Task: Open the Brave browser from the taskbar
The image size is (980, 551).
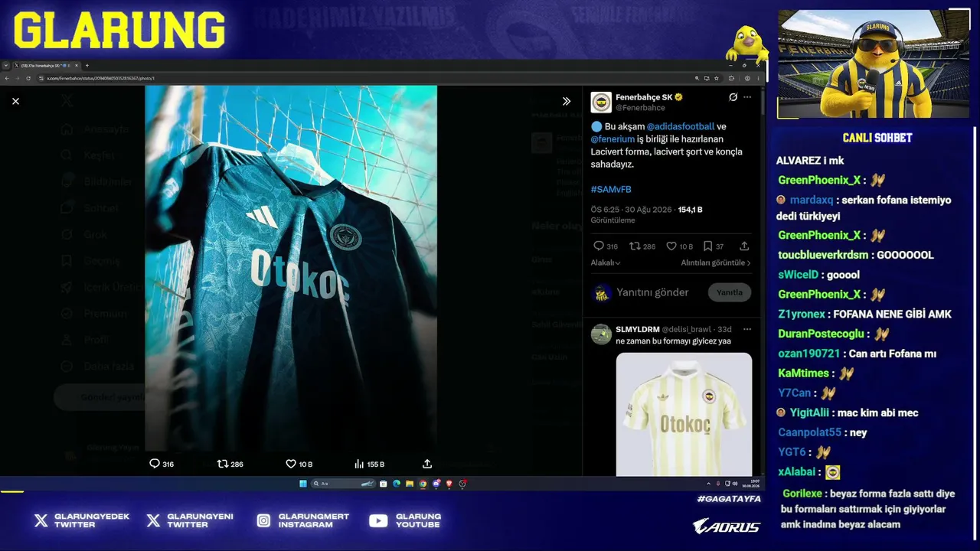Action: (449, 484)
